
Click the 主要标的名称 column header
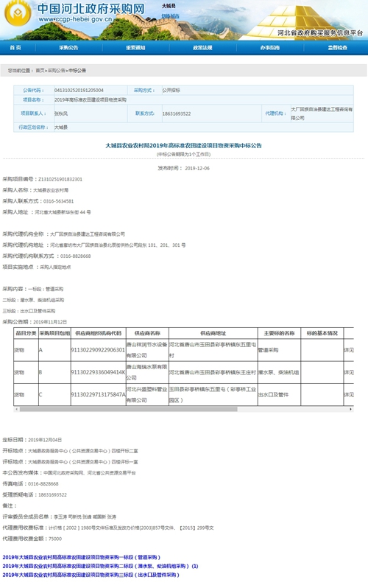pos(279,333)
